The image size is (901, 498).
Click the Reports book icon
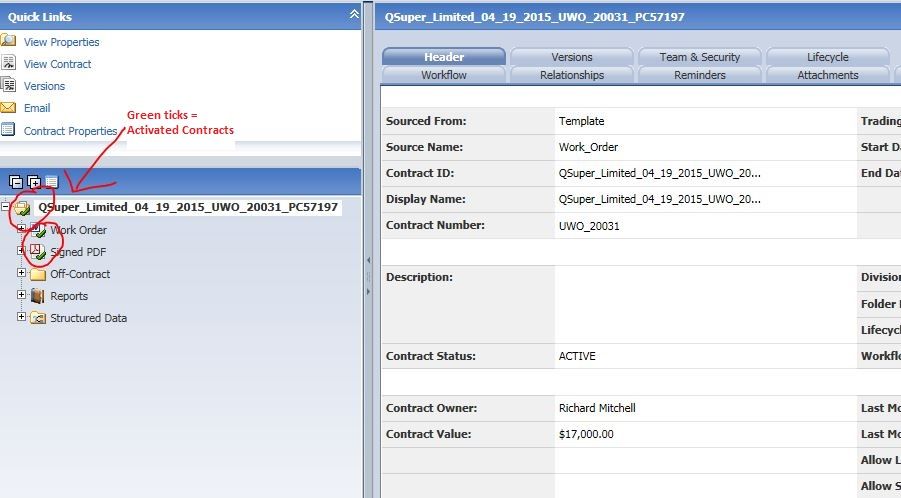click(38, 296)
